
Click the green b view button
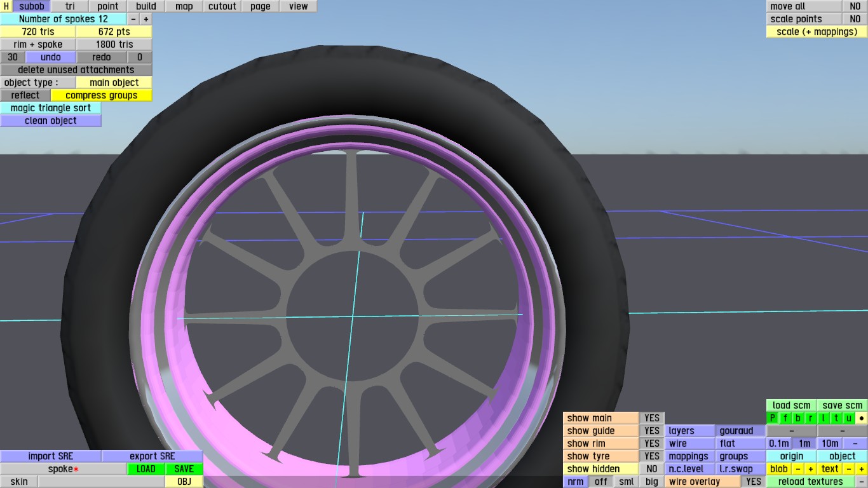[x=798, y=418]
